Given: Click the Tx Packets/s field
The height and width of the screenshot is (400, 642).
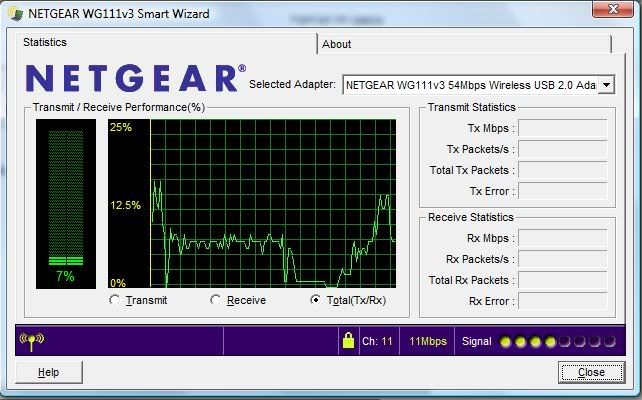Looking at the screenshot, I should point(563,149).
